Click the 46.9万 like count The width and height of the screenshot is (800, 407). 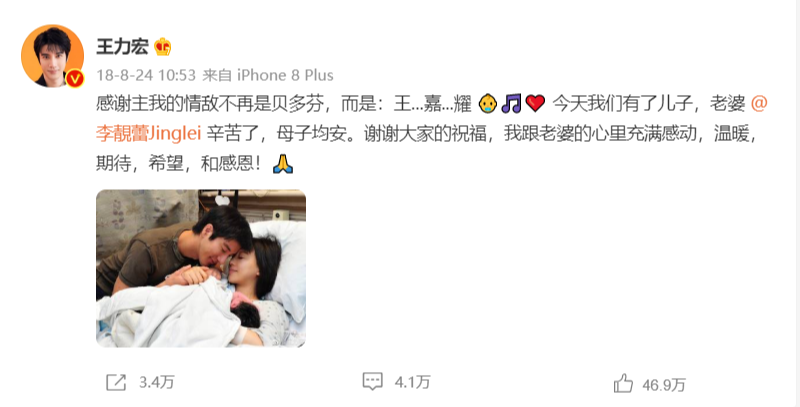pyautogui.click(x=664, y=385)
